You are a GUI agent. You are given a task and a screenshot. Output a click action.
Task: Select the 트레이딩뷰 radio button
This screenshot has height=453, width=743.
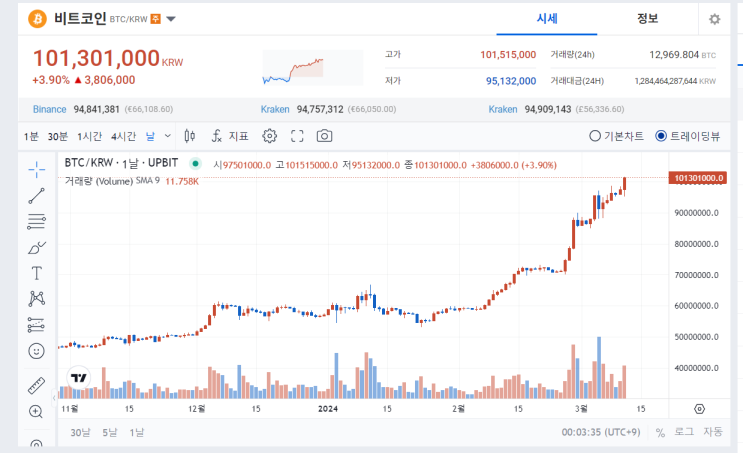pos(661,136)
